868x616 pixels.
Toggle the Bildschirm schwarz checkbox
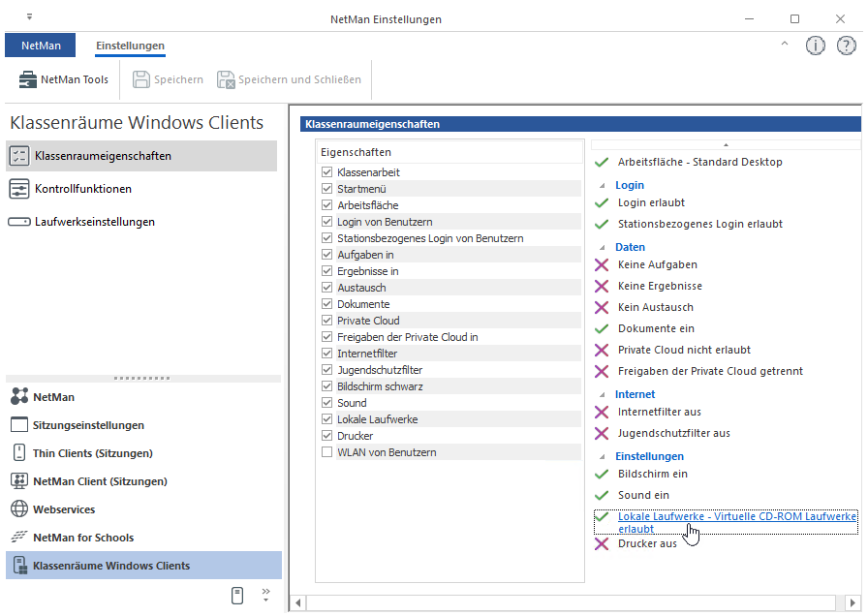coord(326,386)
